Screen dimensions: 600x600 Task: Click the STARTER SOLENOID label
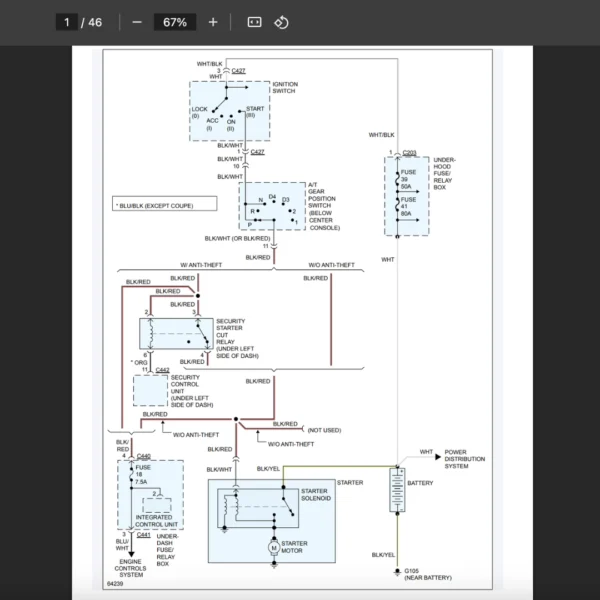320,495
